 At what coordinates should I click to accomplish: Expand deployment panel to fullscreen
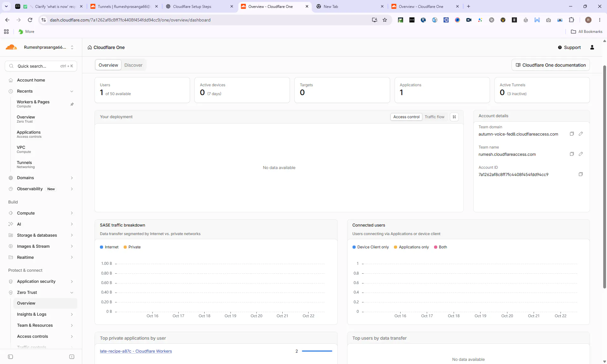pyautogui.click(x=454, y=117)
